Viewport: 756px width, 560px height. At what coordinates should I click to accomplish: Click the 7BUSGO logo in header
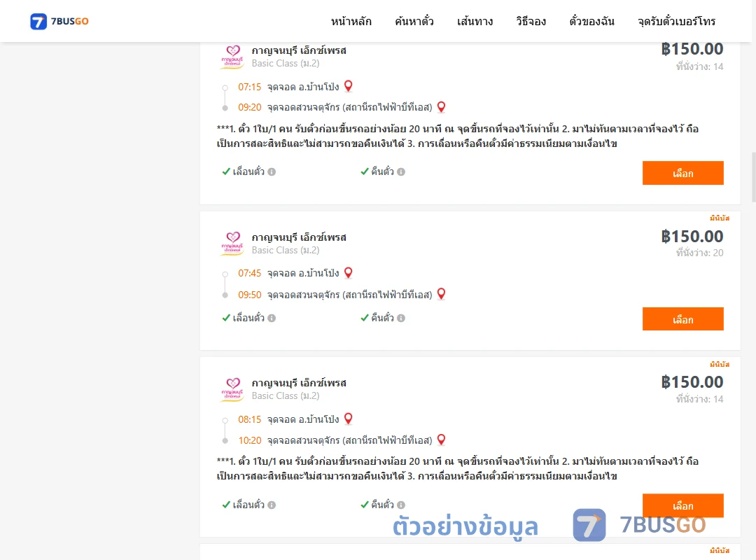[59, 21]
